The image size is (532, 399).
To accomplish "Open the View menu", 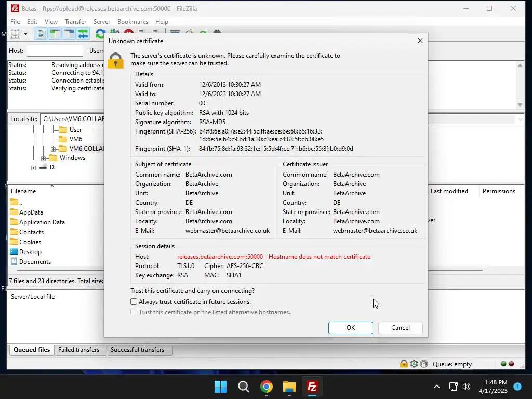I will click(x=51, y=22).
